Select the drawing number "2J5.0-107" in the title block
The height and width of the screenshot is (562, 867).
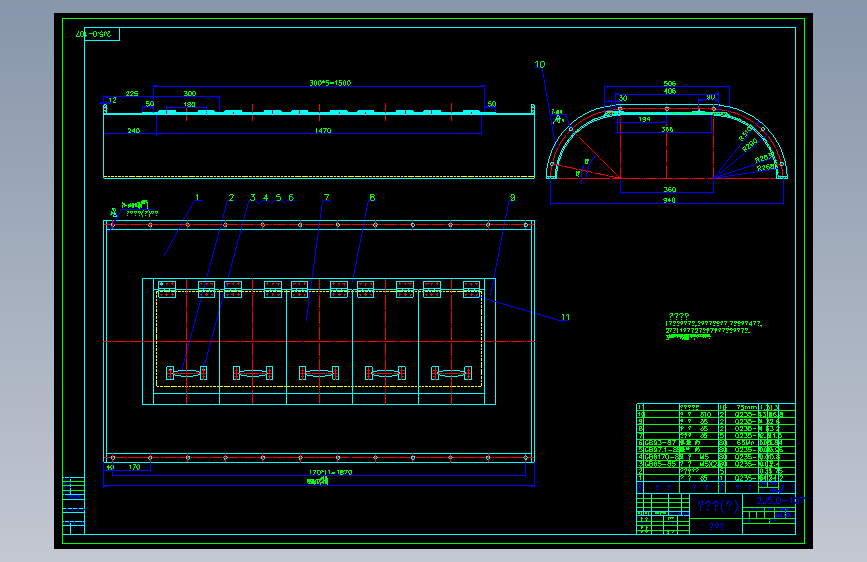point(779,501)
